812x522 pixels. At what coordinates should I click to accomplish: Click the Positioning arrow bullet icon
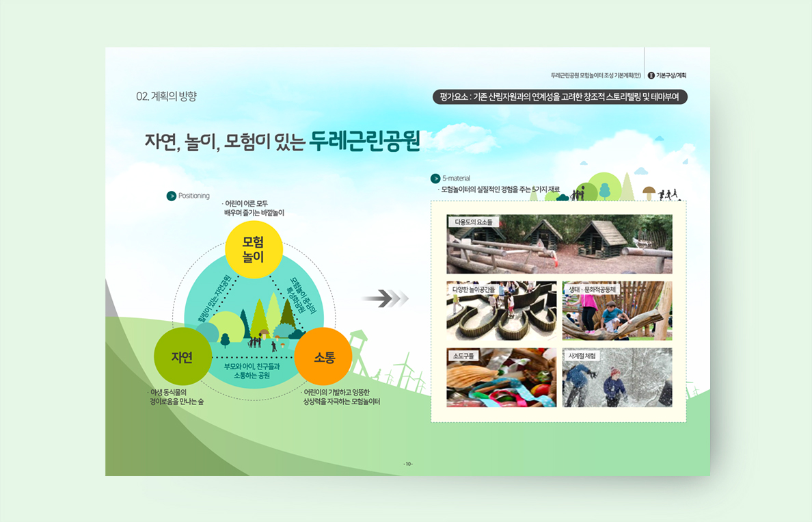172,196
